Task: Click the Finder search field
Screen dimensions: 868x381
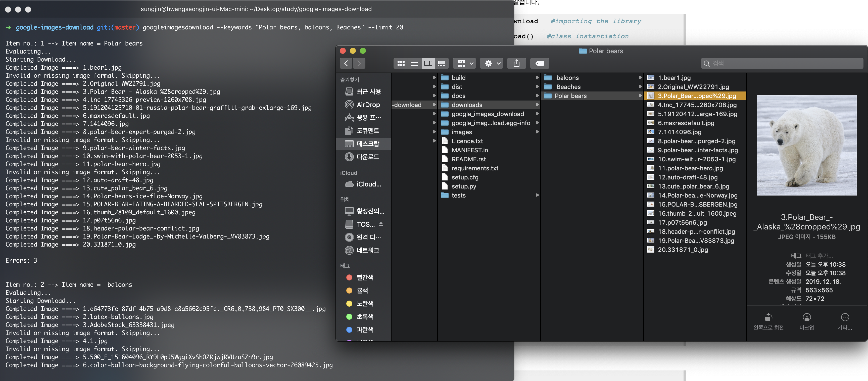Action: pos(782,63)
